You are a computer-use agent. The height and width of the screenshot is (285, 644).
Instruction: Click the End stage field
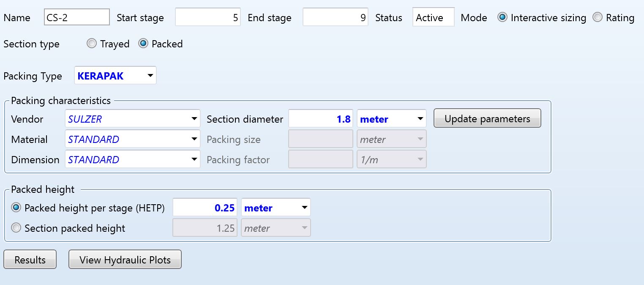coord(335,18)
